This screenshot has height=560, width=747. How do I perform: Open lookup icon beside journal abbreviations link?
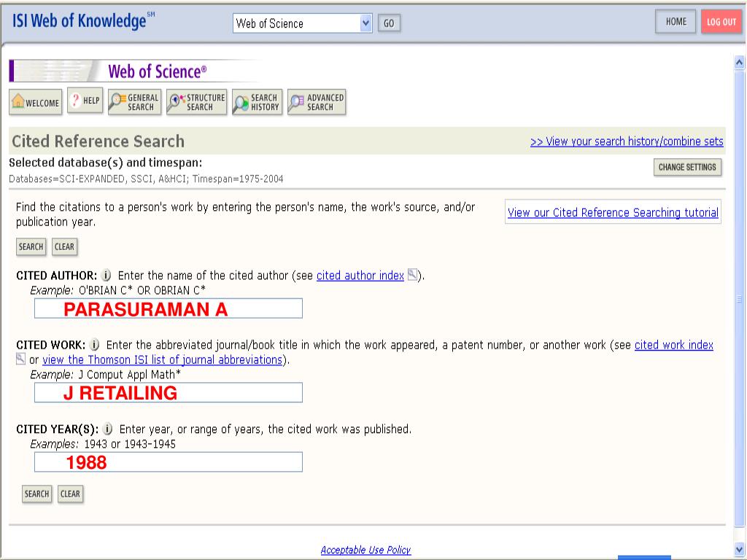click(20, 359)
